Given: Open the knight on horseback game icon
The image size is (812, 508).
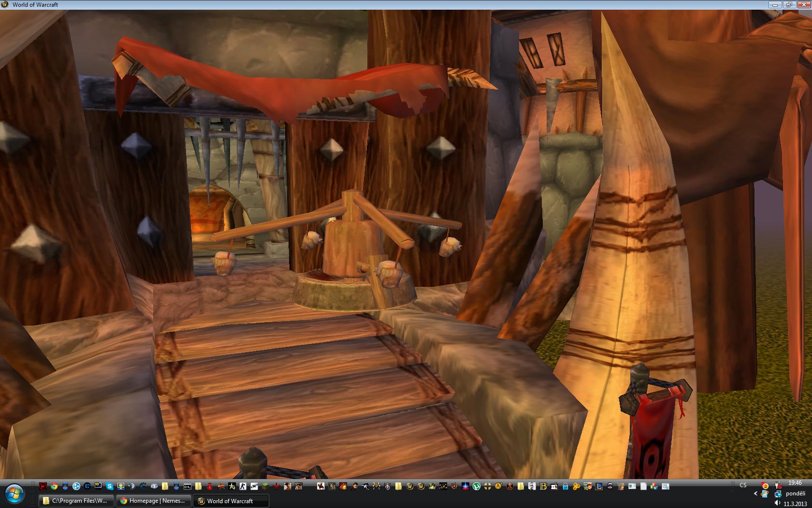Looking at the screenshot, I should click(320, 486).
